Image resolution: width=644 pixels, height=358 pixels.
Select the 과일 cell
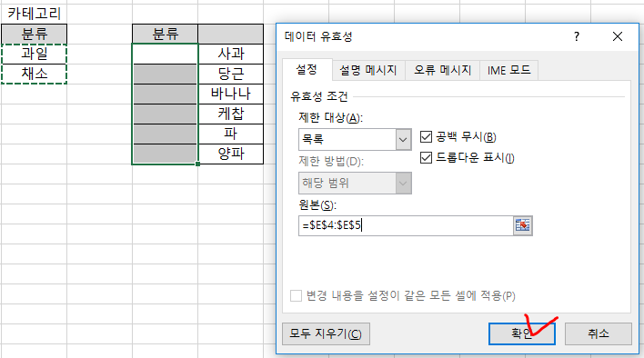[x=34, y=54]
